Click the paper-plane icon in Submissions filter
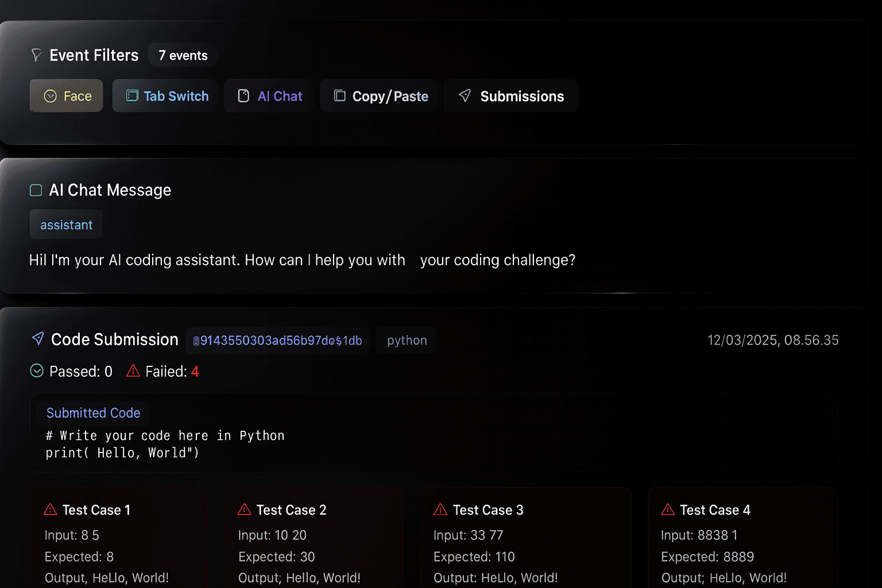Screen dimensions: 882x588 click(465, 96)
